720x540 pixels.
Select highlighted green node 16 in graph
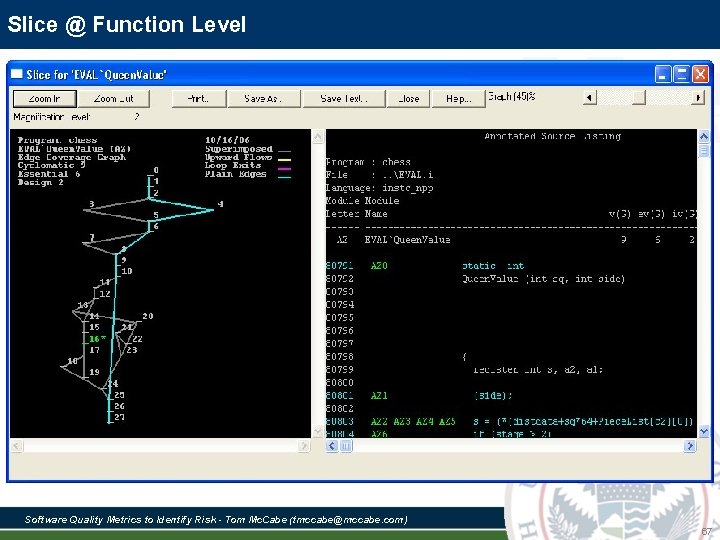95,339
